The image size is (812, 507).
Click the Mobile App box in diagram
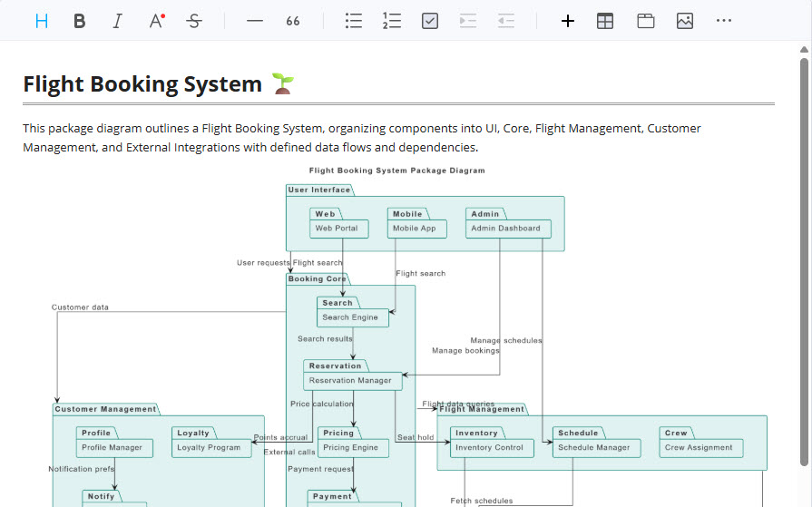pyautogui.click(x=416, y=229)
